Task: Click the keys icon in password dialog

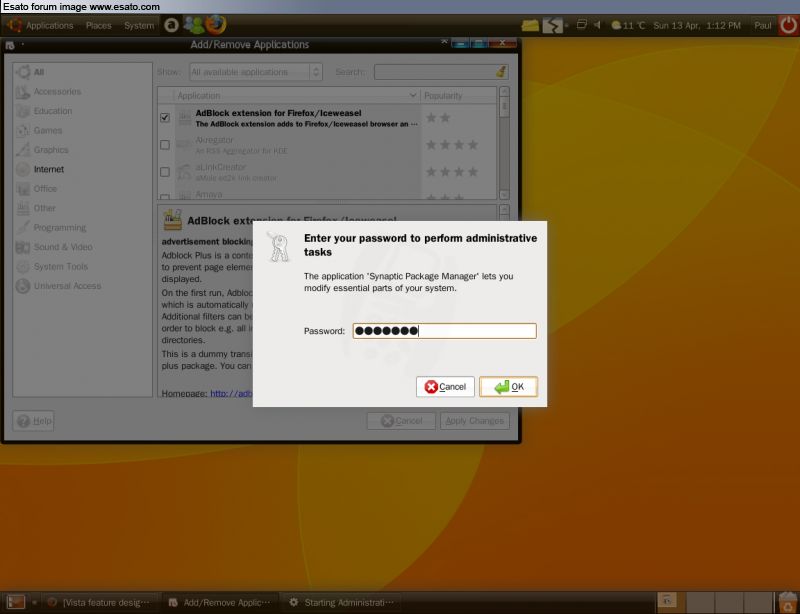Action: pyautogui.click(x=279, y=248)
